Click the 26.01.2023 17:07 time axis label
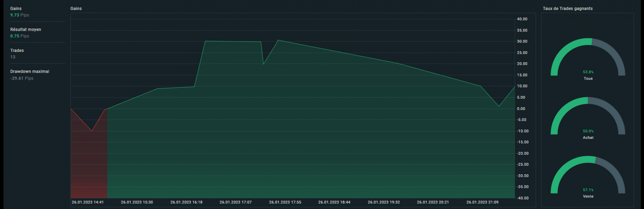 point(236,202)
